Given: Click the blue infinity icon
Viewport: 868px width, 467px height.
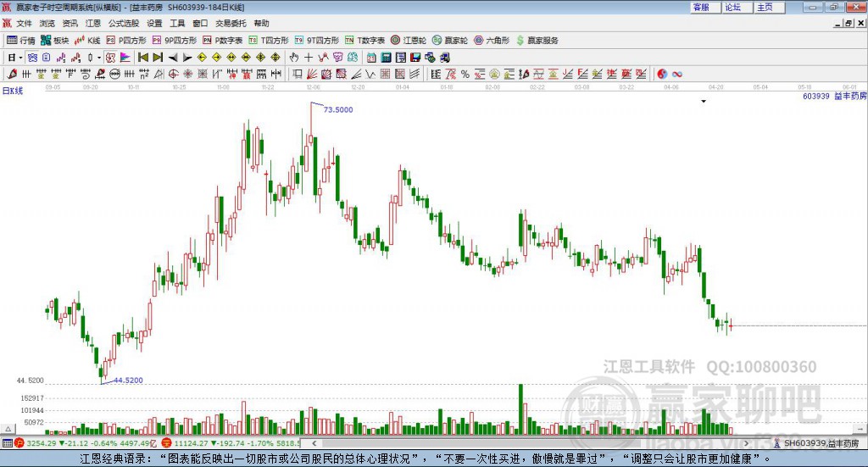Looking at the screenshot, I should point(677,74).
